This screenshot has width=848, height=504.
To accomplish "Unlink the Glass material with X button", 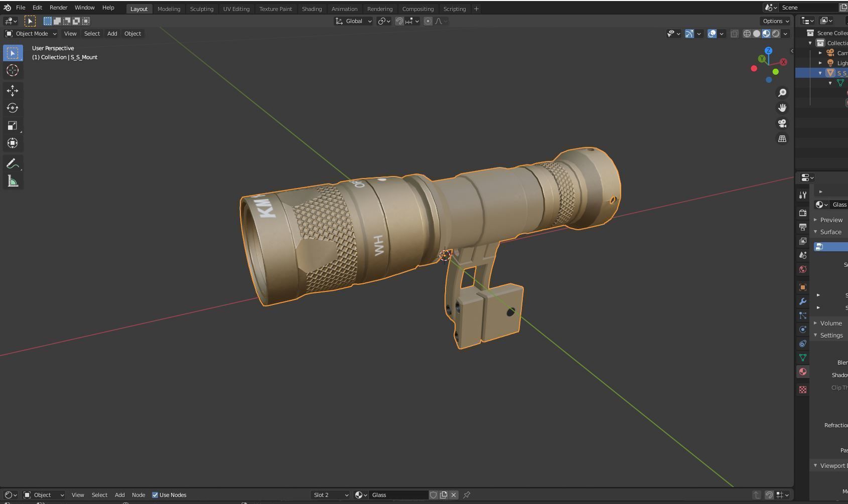I will pyautogui.click(x=454, y=495).
